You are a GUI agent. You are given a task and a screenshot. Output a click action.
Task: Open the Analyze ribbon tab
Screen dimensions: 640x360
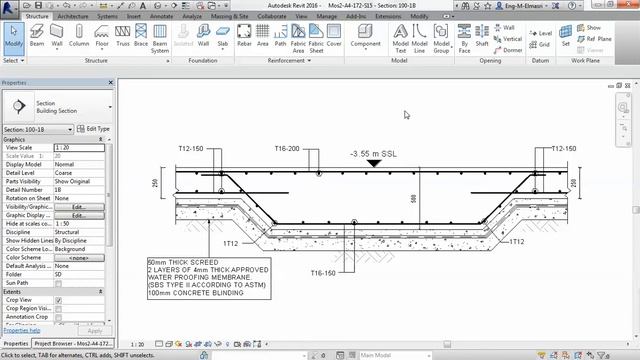click(192, 16)
